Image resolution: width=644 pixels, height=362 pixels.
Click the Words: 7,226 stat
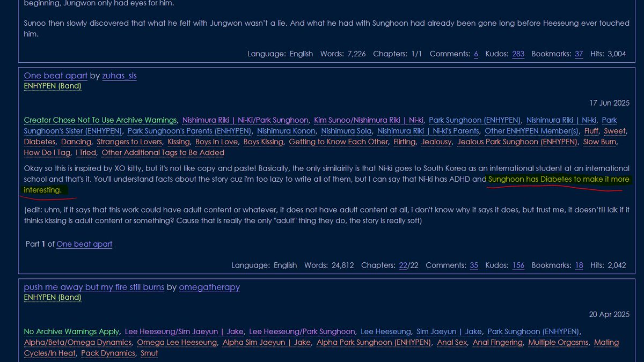pyautogui.click(x=343, y=54)
